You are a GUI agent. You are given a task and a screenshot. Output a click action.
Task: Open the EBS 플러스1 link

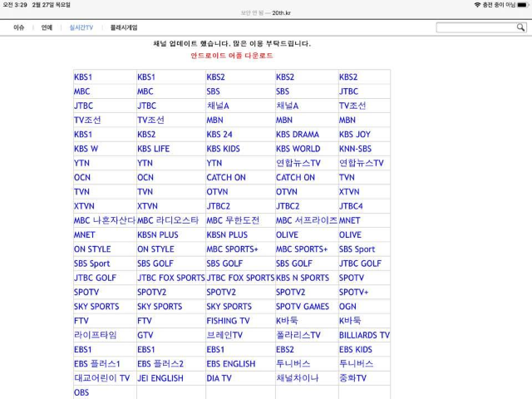click(96, 364)
